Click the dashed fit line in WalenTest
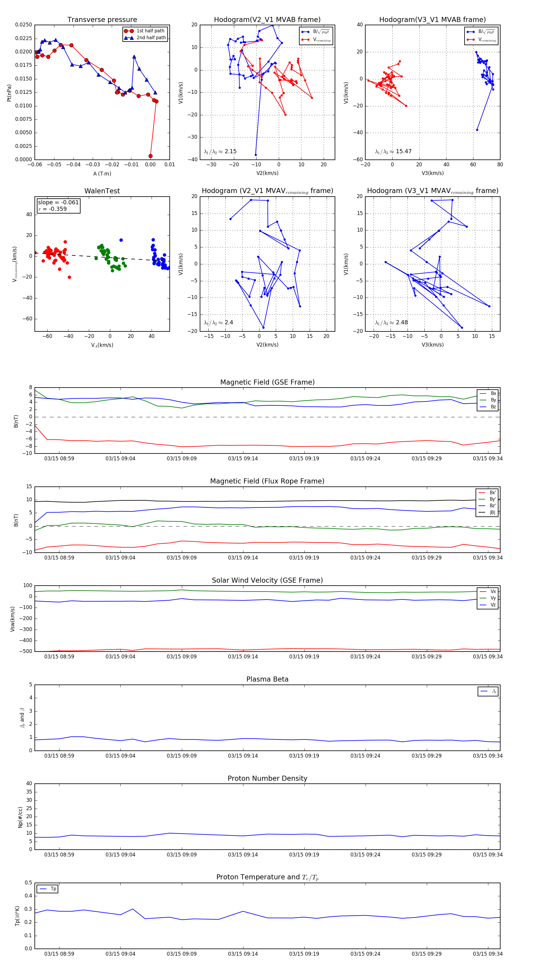Image resolution: width=535 pixels, height=980 pixels. (x=102, y=257)
